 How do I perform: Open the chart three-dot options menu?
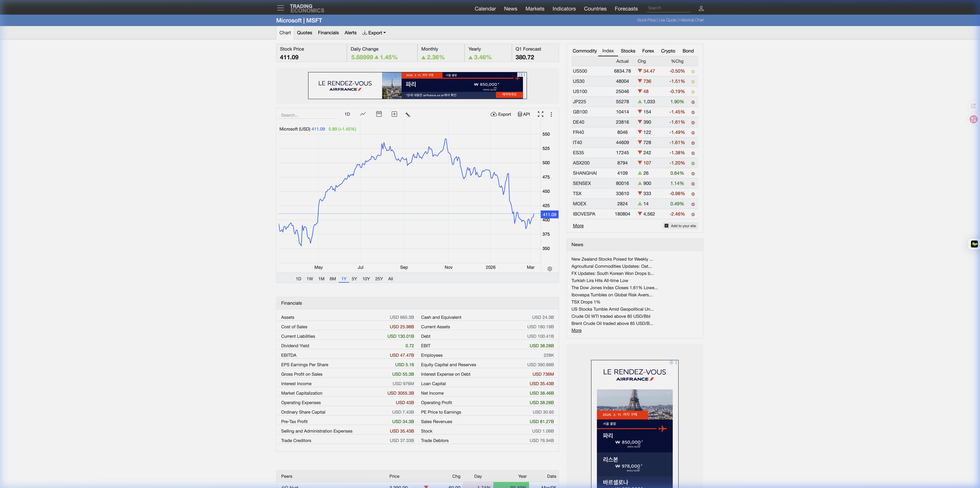[551, 114]
